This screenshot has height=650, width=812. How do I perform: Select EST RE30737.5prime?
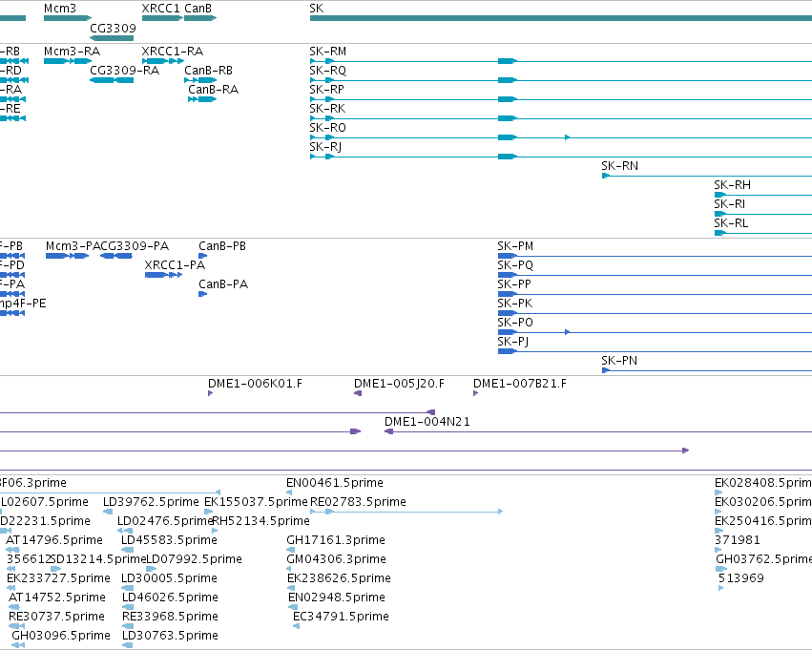coord(16,627)
